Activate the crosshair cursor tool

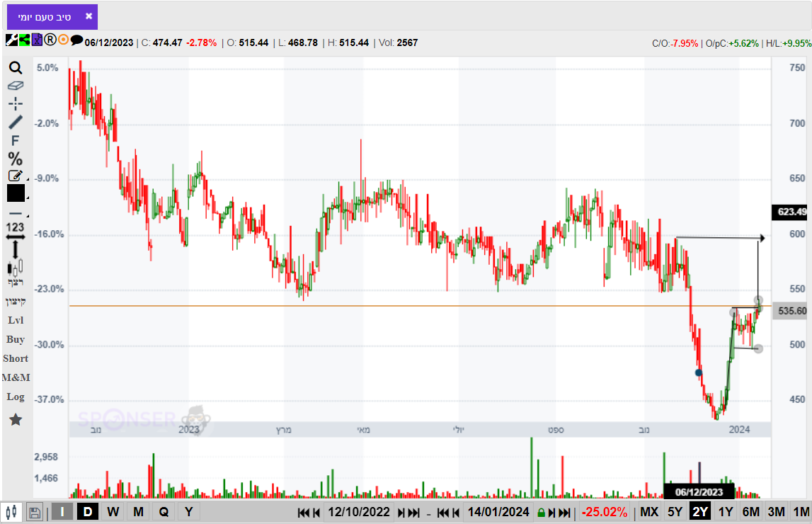pos(16,103)
